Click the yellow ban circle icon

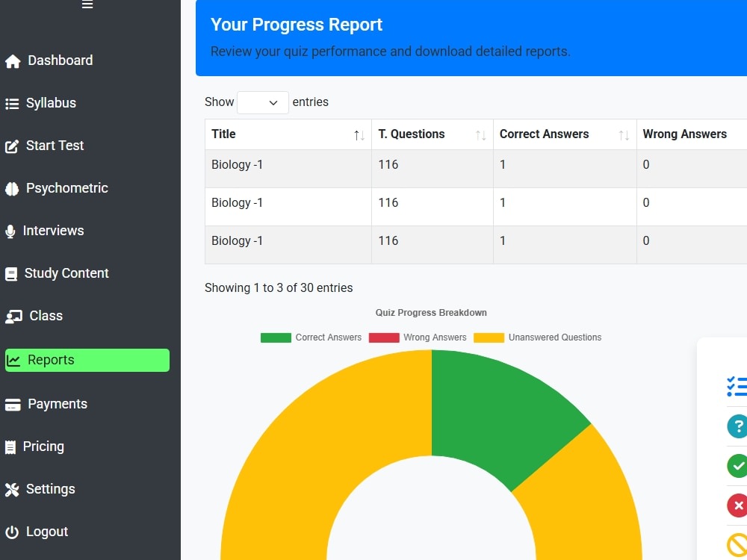point(737,546)
